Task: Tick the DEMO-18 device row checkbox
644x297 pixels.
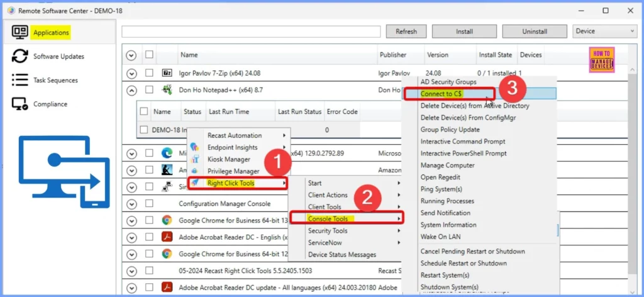Action: tap(144, 130)
